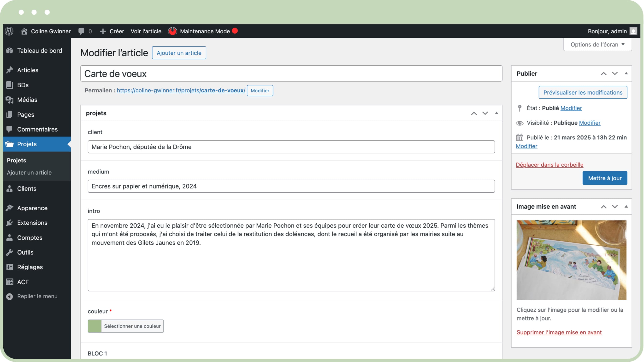Click the Ajouter un article button near title
Viewport: 644px width, 362px height.
tap(179, 53)
